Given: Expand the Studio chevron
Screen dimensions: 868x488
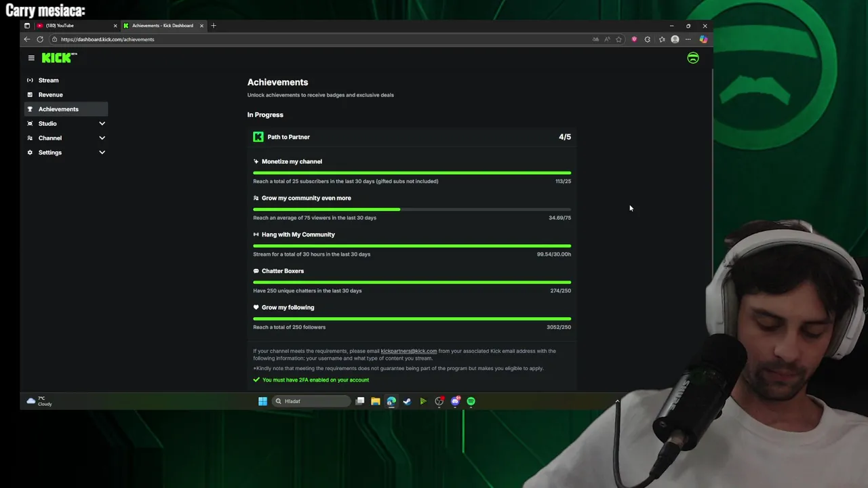Looking at the screenshot, I should pyautogui.click(x=102, y=123).
